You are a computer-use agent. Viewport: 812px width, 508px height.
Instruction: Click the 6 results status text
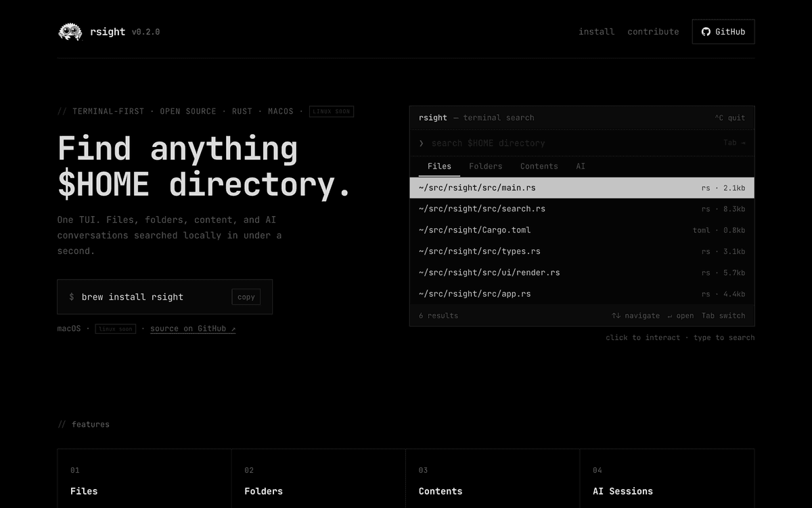tap(438, 316)
